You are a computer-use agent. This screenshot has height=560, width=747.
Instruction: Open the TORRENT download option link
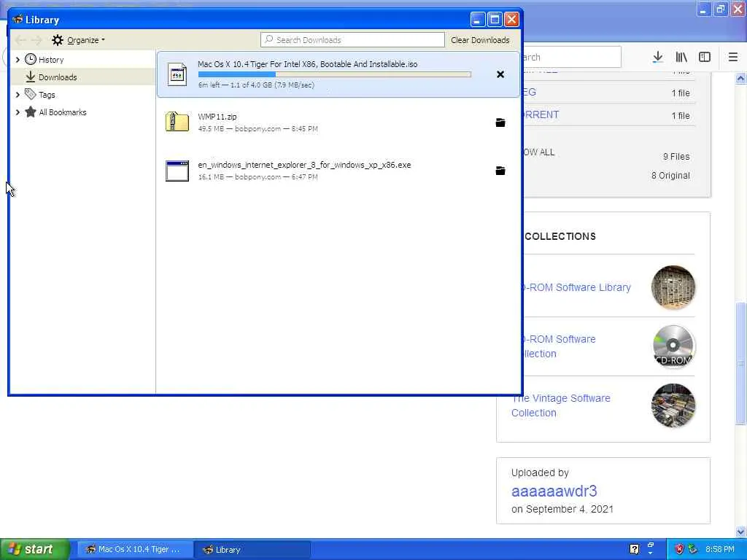point(541,114)
